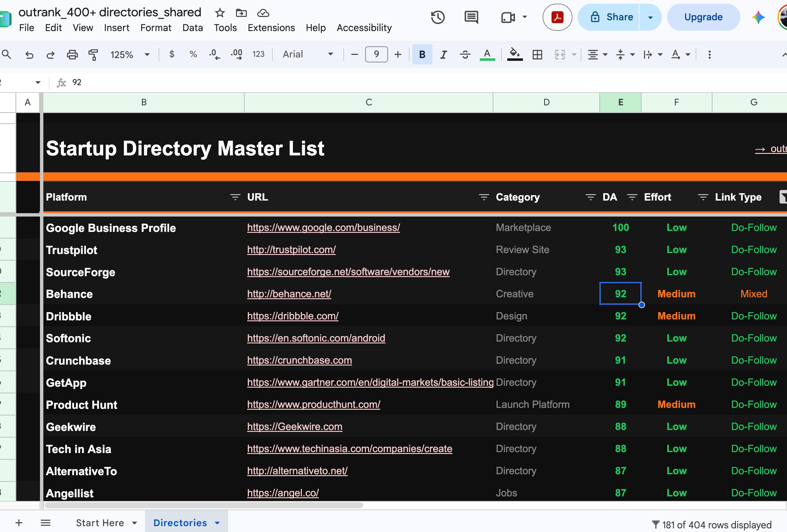Open the Insert menu
787x532 pixels.
tap(117, 28)
